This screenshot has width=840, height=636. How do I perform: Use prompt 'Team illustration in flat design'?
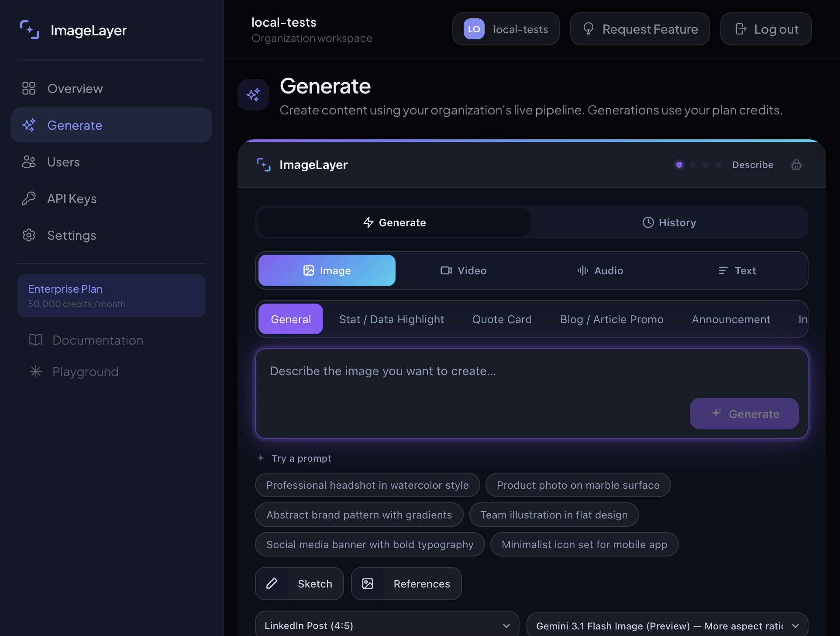click(554, 515)
